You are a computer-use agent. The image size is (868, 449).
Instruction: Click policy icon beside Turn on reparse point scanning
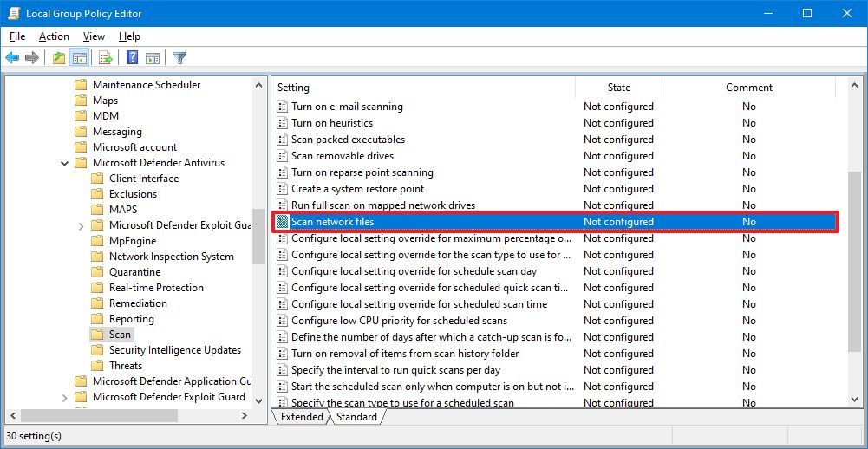click(283, 172)
